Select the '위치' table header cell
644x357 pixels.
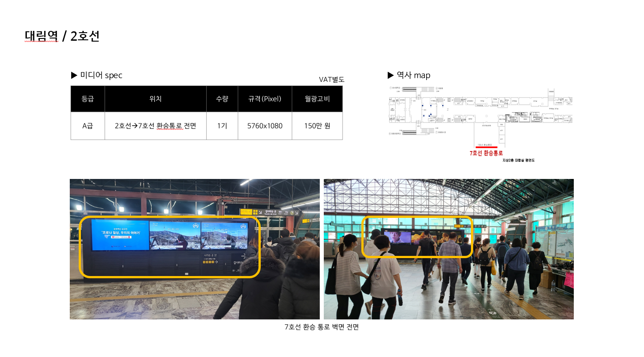click(x=156, y=99)
